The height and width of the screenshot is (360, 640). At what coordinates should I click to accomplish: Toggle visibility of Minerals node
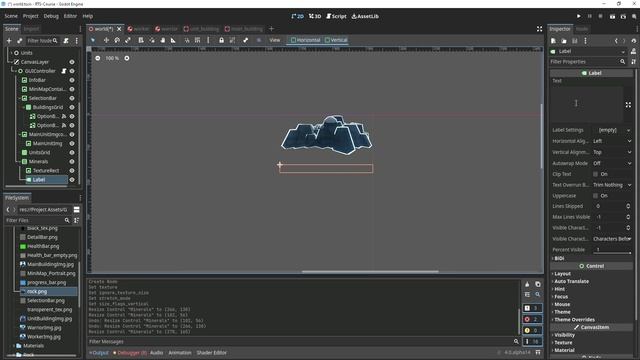click(x=72, y=162)
